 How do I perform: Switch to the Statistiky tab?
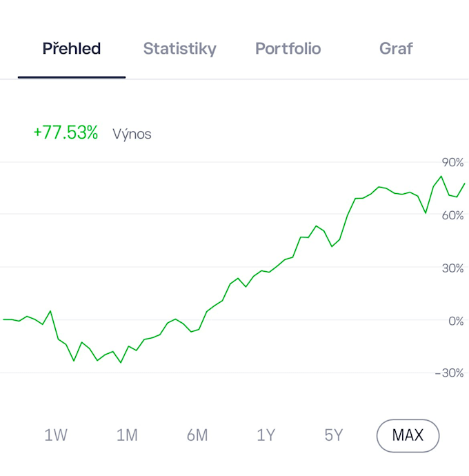point(180,48)
